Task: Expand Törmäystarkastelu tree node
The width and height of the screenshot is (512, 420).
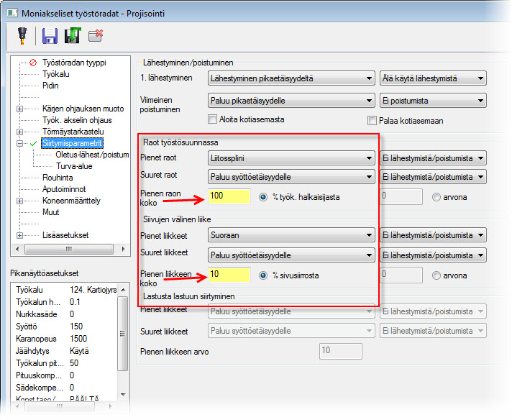Action: (x=20, y=132)
